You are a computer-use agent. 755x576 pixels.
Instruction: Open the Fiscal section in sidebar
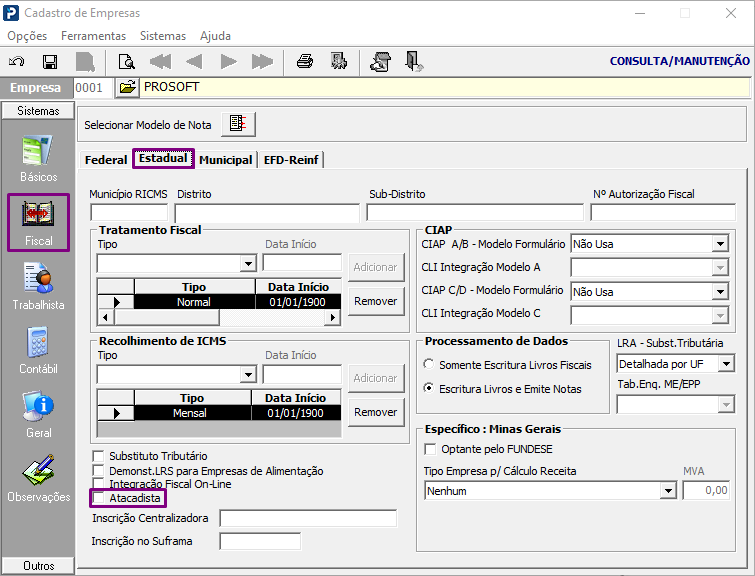39,223
